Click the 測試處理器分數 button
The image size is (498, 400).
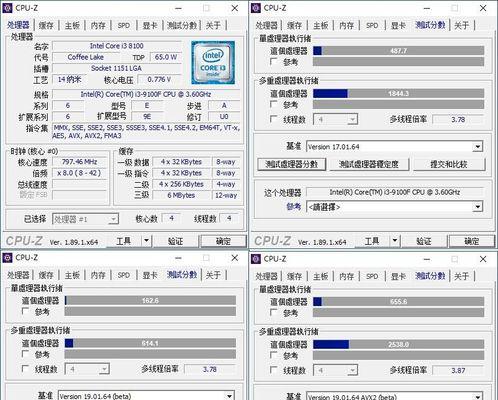pyautogui.click(x=292, y=164)
